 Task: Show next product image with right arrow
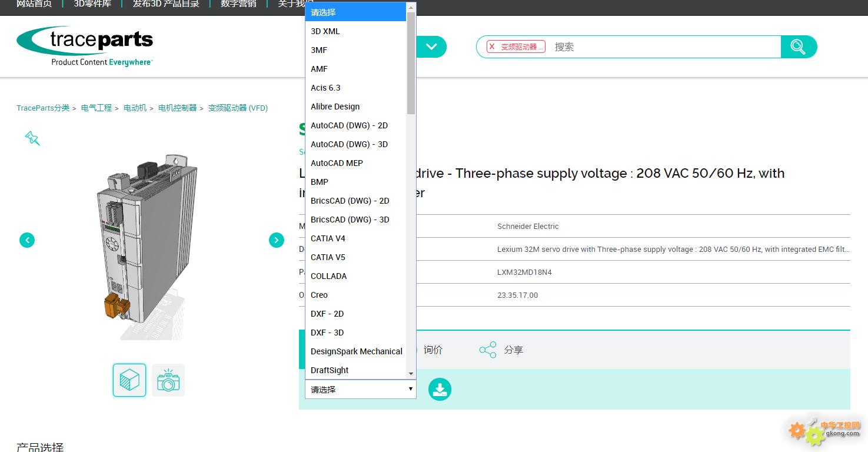point(277,240)
